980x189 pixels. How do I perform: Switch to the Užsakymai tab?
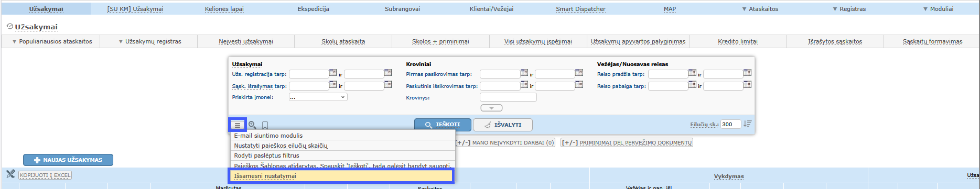click(x=46, y=9)
